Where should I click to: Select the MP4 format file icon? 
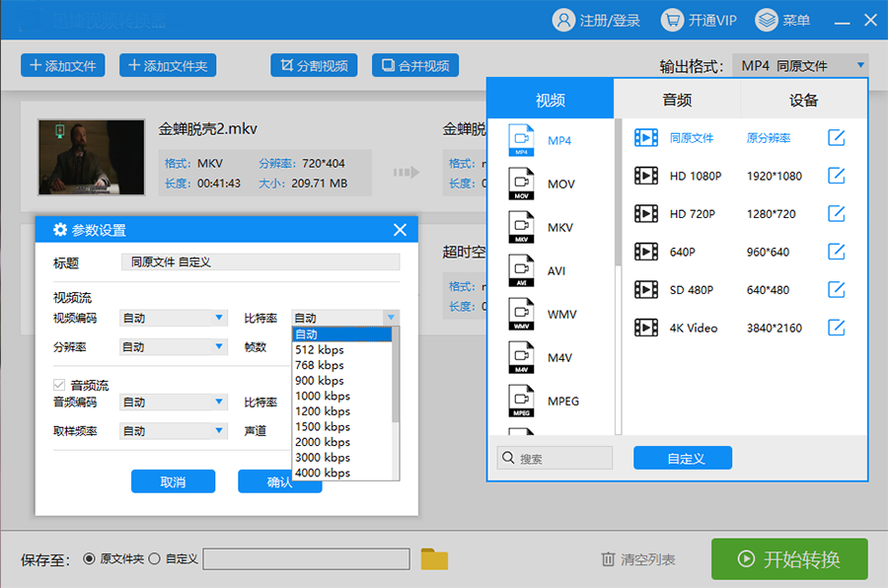(521, 140)
